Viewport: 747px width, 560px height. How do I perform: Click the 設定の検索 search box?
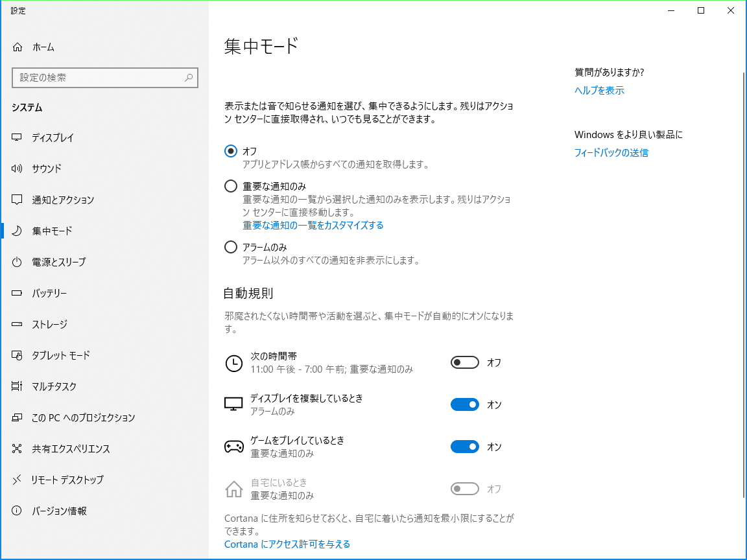click(105, 77)
